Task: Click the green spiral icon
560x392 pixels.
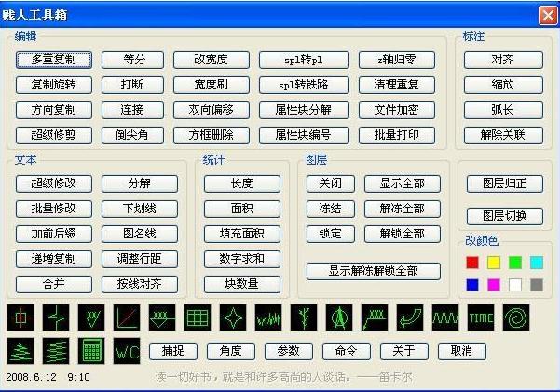Action: pos(515,318)
